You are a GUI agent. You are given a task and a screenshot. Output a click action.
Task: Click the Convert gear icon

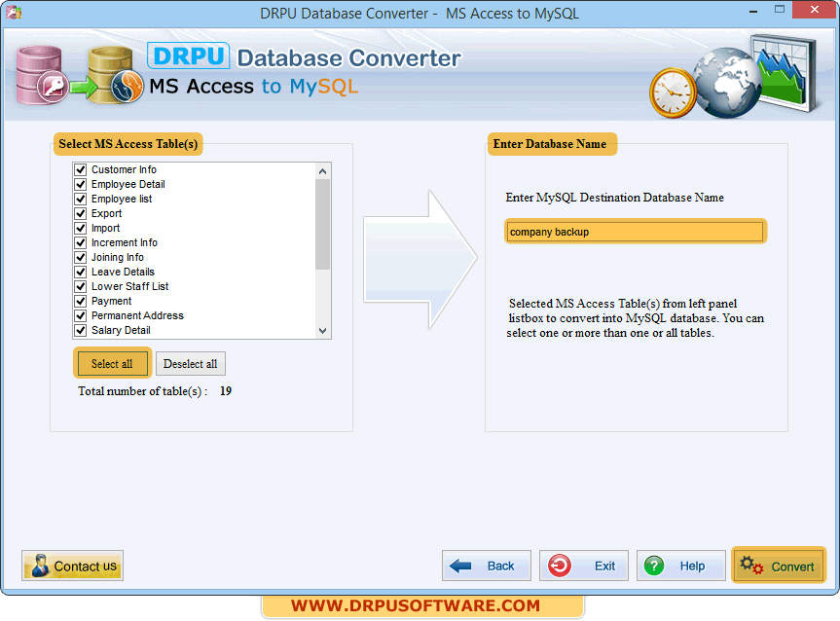pyautogui.click(x=751, y=566)
